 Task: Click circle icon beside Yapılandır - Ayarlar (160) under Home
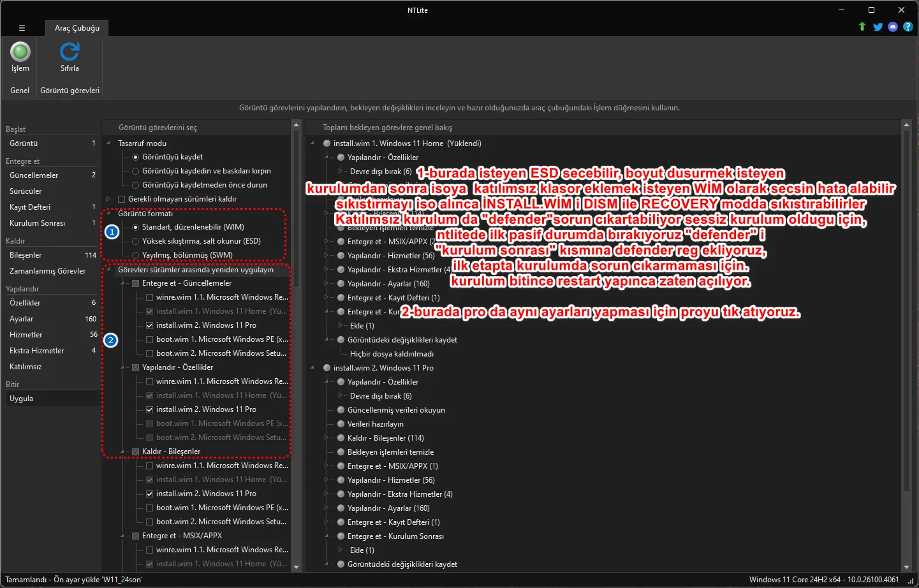click(x=341, y=284)
